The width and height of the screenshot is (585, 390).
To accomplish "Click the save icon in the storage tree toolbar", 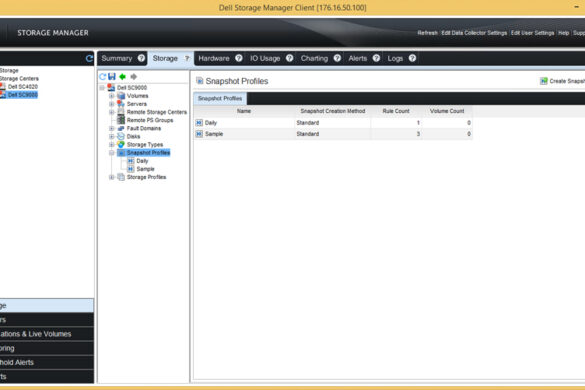I will click(112, 77).
